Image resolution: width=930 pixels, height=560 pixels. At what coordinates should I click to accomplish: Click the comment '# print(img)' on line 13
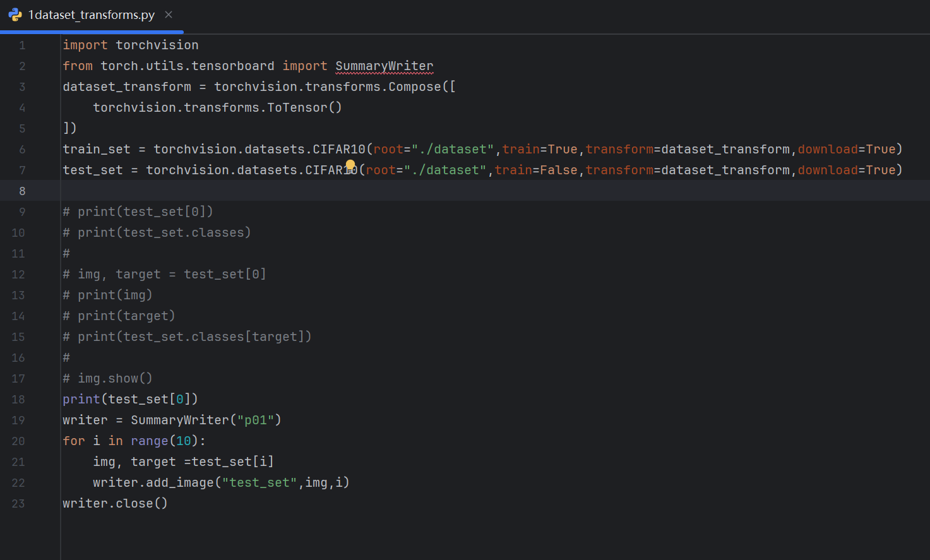[x=108, y=295]
